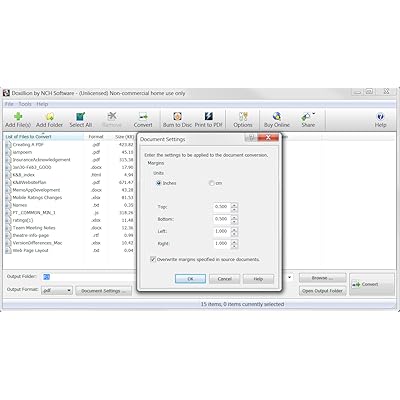Select the InsuranceAcknowledgement file row
400x400 pixels.
(x=70, y=160)
